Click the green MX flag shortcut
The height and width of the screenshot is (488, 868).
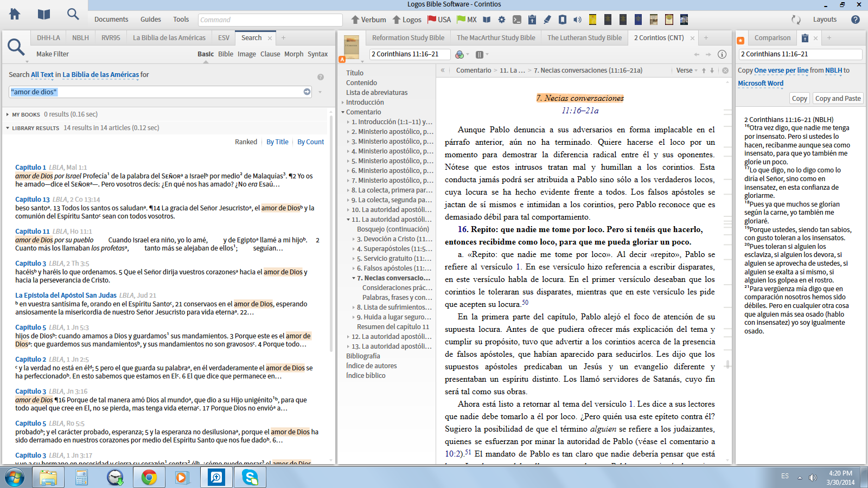461,20
